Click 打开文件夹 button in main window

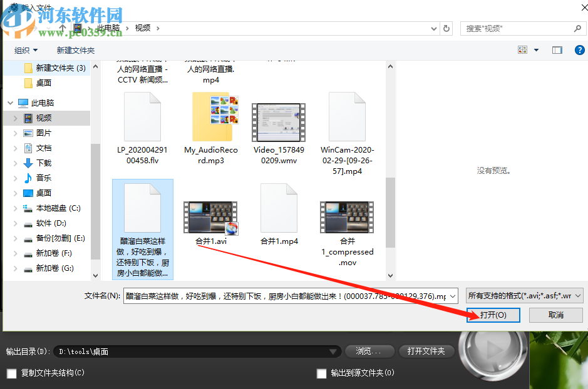click(x=426, y=351)
